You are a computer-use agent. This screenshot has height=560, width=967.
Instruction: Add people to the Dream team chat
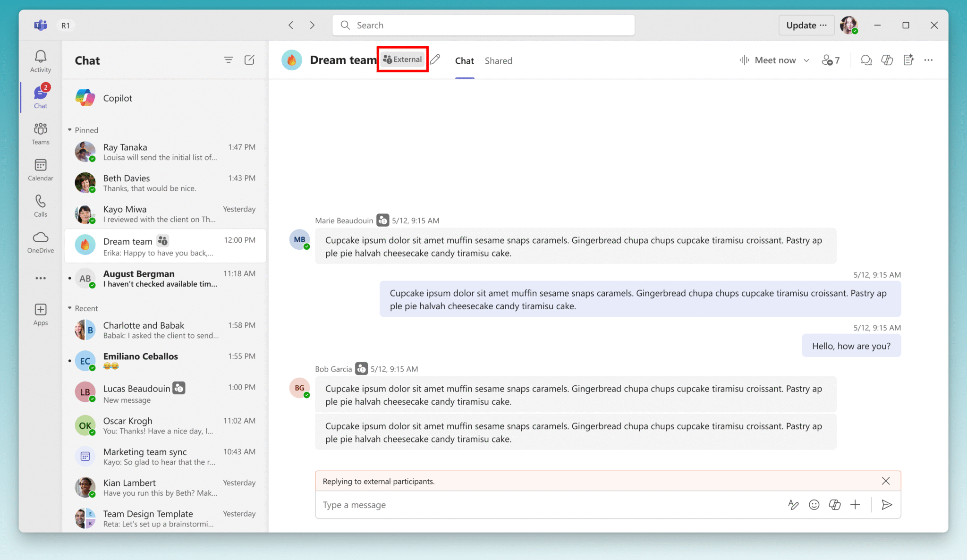(x=830, y=60)
